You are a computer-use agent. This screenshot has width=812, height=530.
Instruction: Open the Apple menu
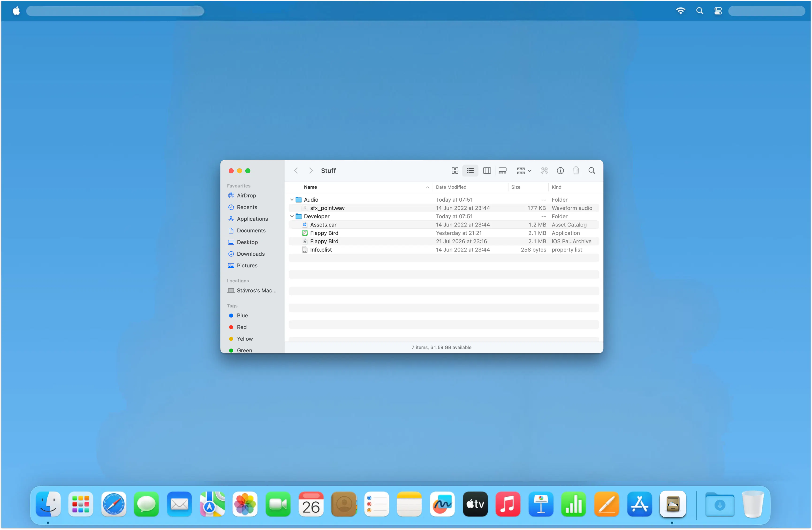click(x=16, y=11)
